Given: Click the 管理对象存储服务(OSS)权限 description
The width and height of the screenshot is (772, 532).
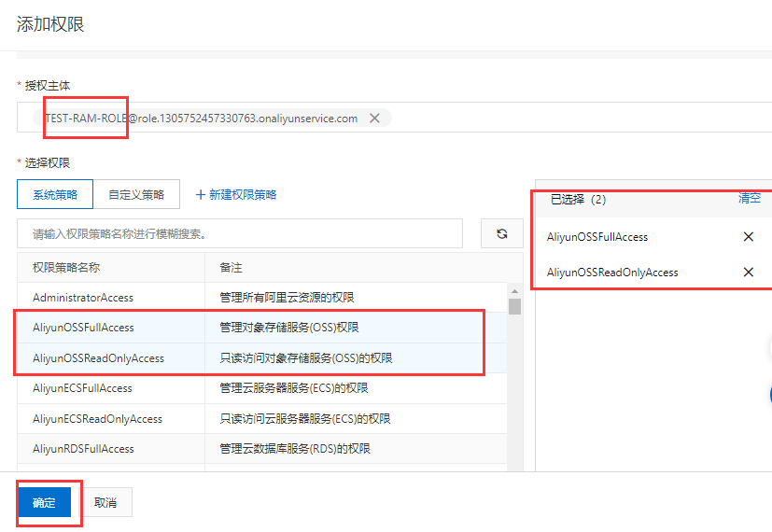Looking at the screenshot, I should 289,328.
